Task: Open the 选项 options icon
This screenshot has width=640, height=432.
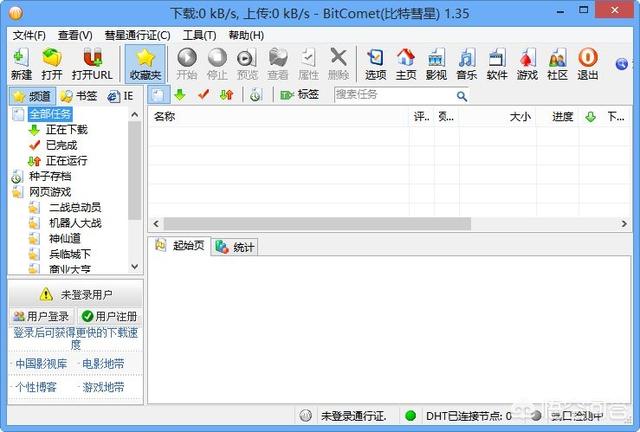Action: pyautogui.click(x=375, y=63)
